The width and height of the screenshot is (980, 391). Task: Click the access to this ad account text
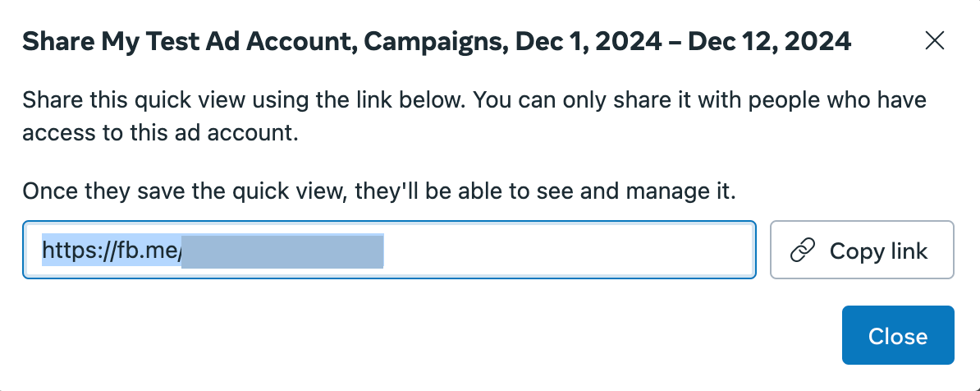[159, 134]
